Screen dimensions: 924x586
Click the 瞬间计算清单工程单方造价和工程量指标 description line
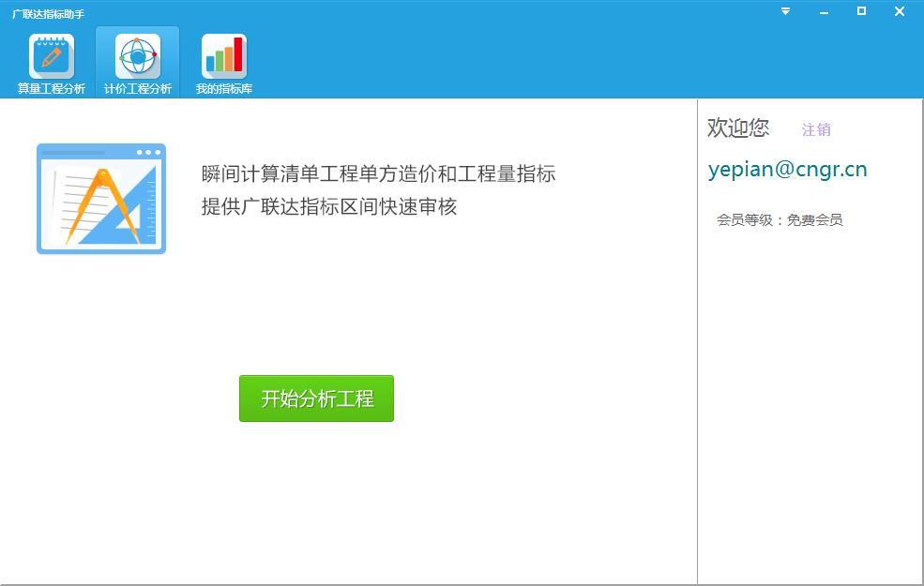(x=378, y=173)
